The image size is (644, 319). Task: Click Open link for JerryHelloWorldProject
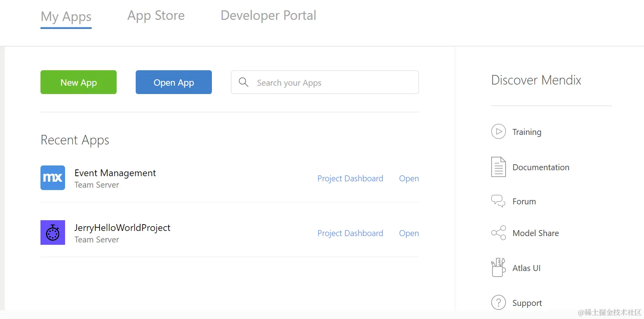coord(409,233)
